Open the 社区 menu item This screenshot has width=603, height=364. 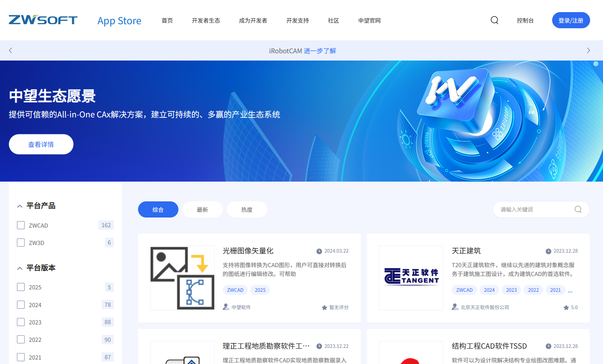[333, 21]
